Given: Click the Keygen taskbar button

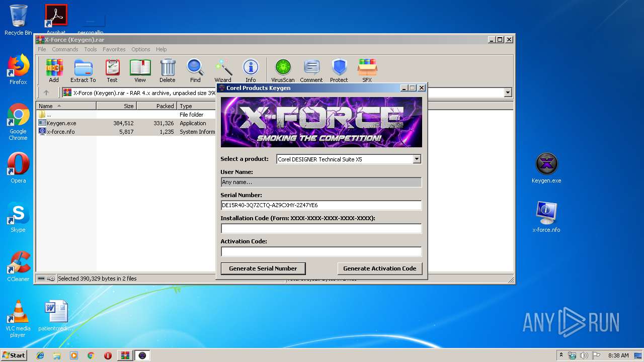Looking at the screenshot, I should tap(142, 355).
